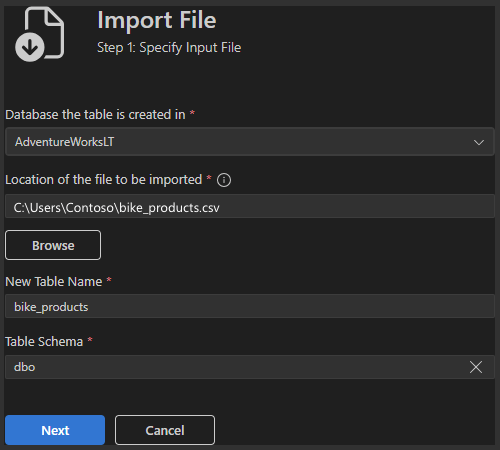This screenshot has width=500, height=450.
Task: Click 'Step 1: Specify Input File' text
Action: pyautogui.click(x=169, y=48)
